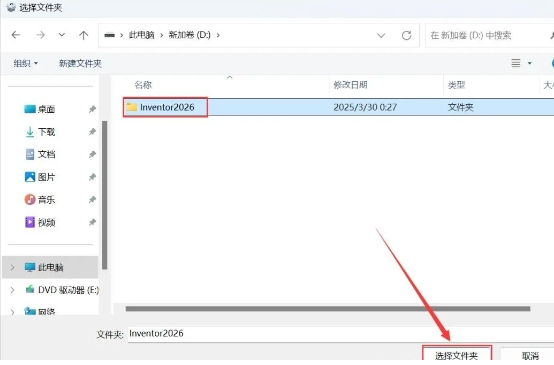Open 音乐 in the sidebar
554x365 pixels.
coord(40,200)
